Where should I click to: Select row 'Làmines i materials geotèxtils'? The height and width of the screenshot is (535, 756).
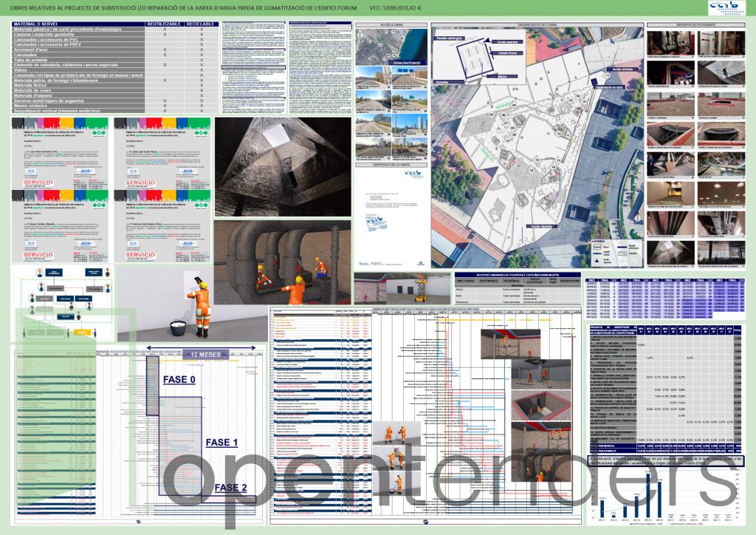[114, 34]
